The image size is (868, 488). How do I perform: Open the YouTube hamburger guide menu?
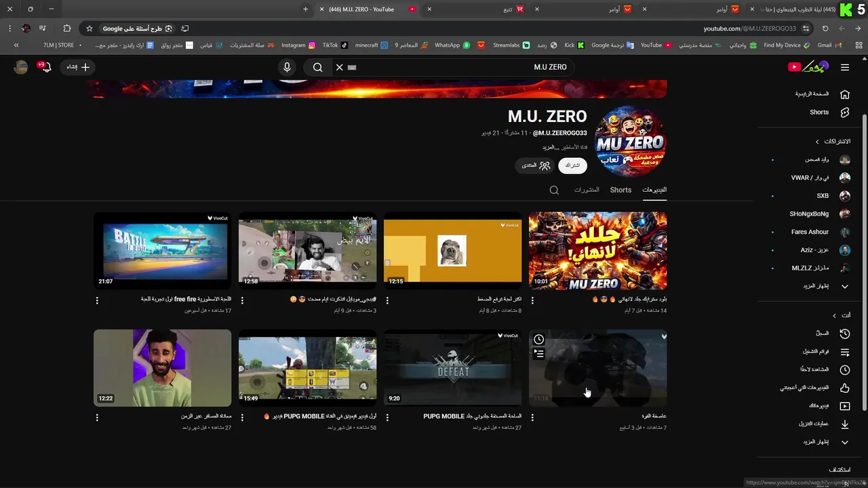pos(845,67)
